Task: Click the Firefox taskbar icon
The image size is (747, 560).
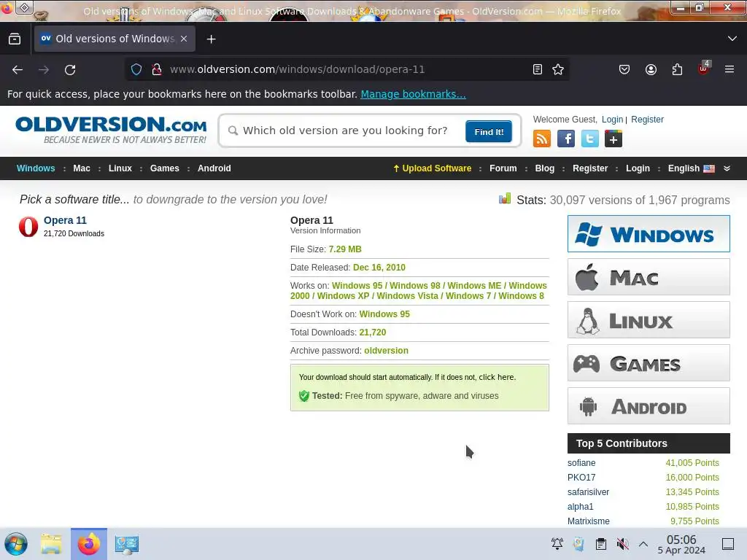Action: [89, 544]
